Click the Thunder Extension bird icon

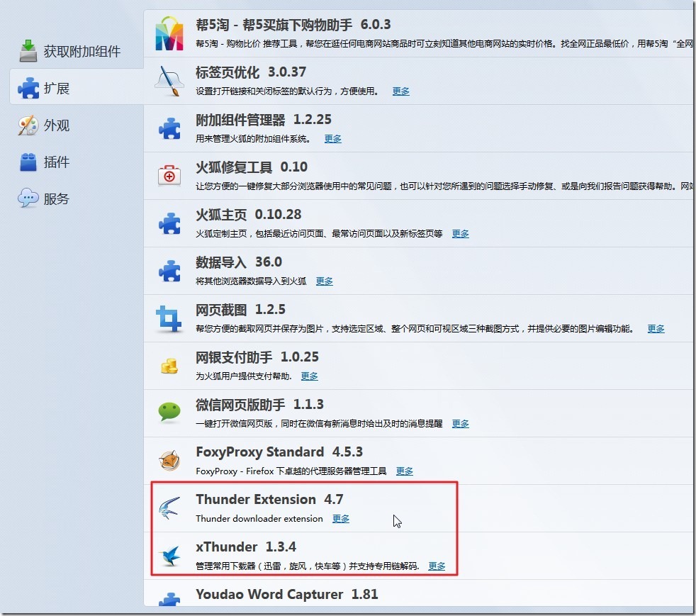pyautogui.click(x=169, y=508)
